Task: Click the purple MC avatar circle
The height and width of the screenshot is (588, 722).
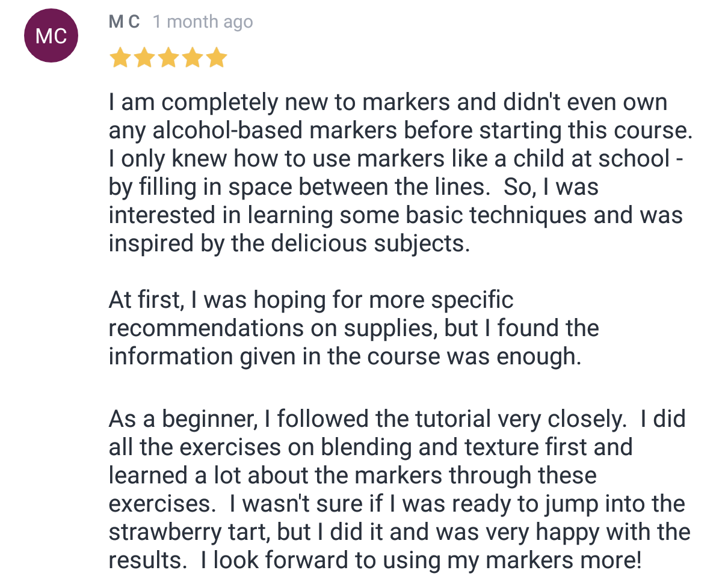Action: coord(51,36)
